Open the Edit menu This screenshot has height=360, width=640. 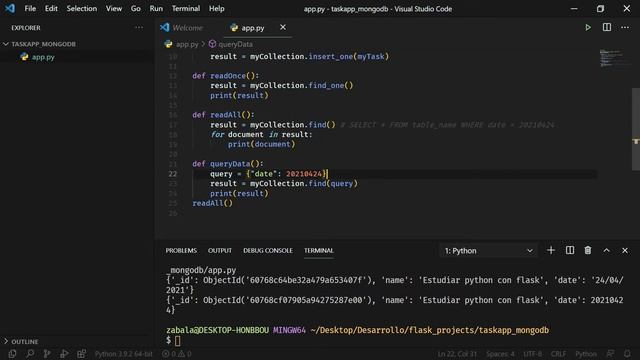coord(51,8)
